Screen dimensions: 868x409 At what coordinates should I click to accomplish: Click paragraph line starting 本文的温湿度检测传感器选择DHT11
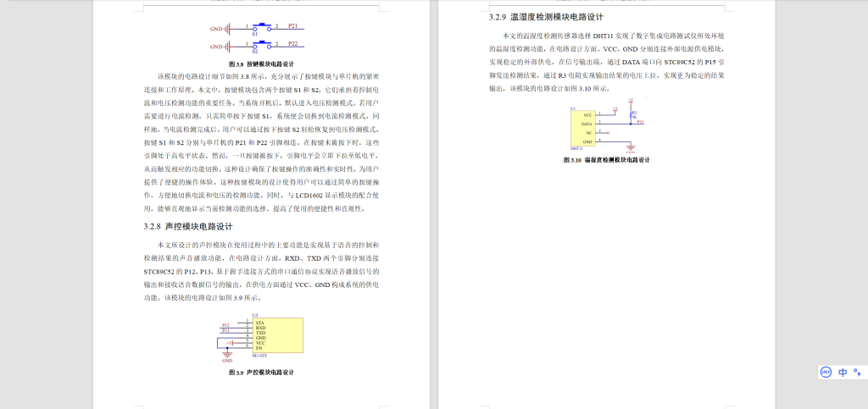click(614, 36)
